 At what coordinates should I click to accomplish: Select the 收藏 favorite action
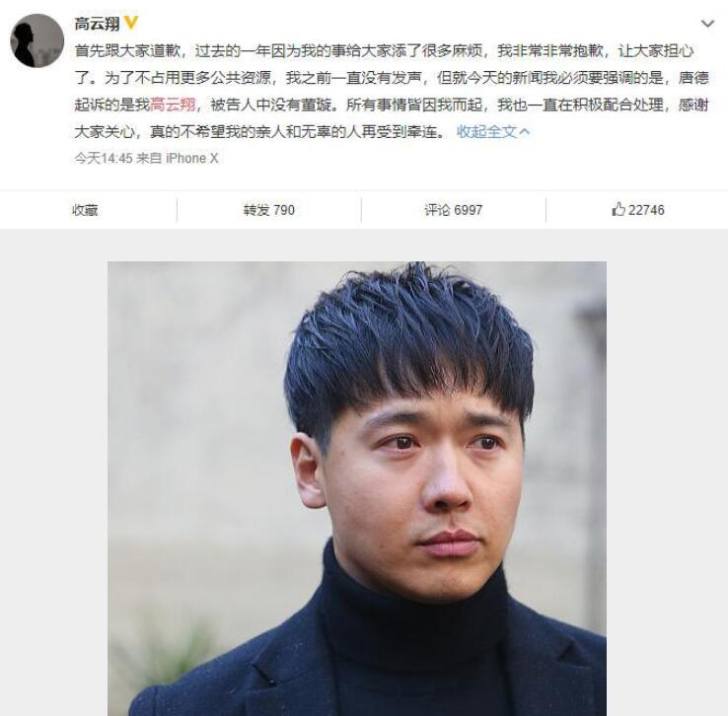(85, 210)
